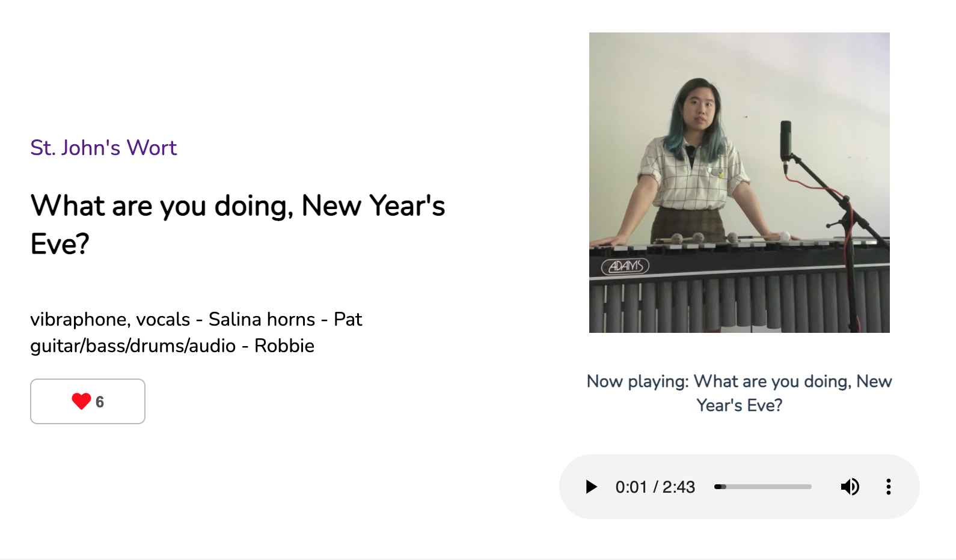Screen dimensions: 956x560
Task: Click the mallets on the vibraphone photo
Action: coord(697,238)
